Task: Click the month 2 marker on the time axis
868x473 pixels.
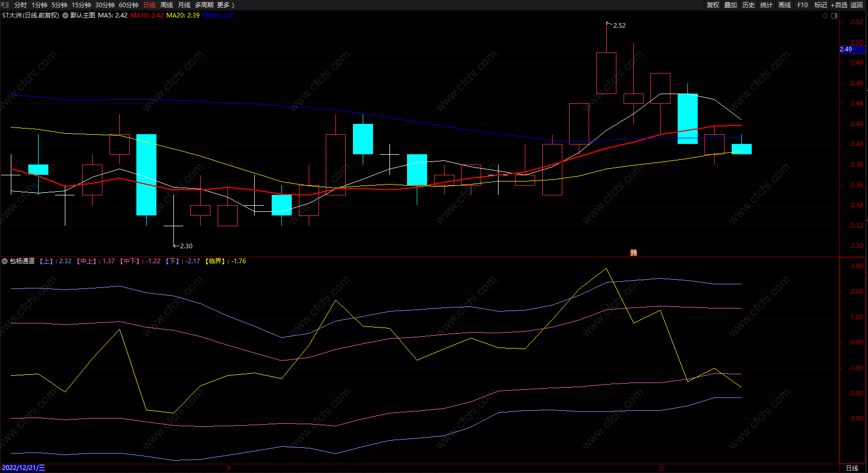Action: pyautogui.click(x=662, y=468)
